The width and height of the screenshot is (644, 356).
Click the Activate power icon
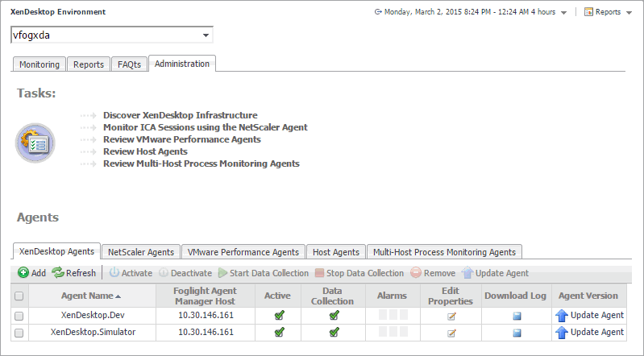click(x=114, y=273)
